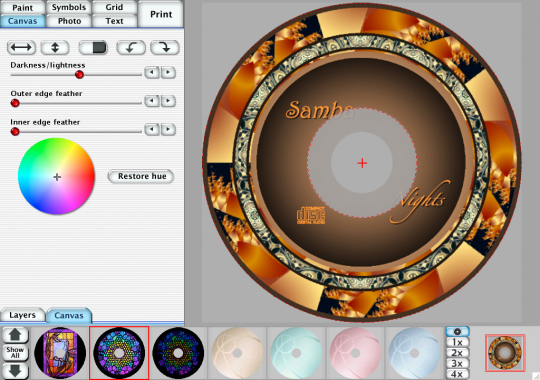Flip canvas horizontally with double-arrow button

pyautogui.click(x=21, y=48)
